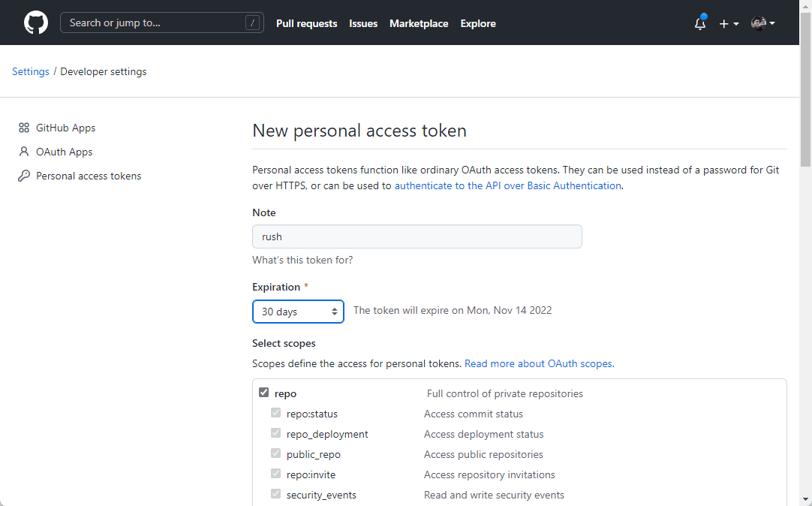Focus the Search or jump to field
The height and width of the screenshot is (506, 812).
162,23
